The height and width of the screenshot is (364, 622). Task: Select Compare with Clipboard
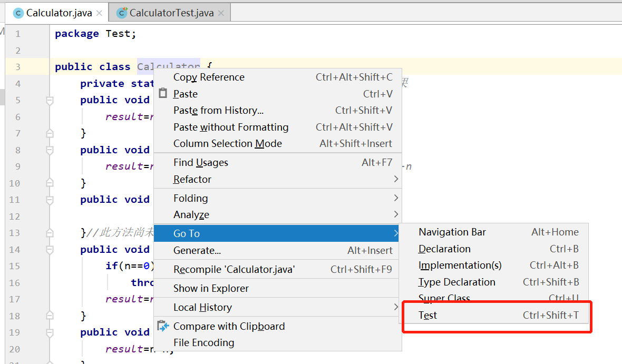pyautogui.click(x=278, y=326)
